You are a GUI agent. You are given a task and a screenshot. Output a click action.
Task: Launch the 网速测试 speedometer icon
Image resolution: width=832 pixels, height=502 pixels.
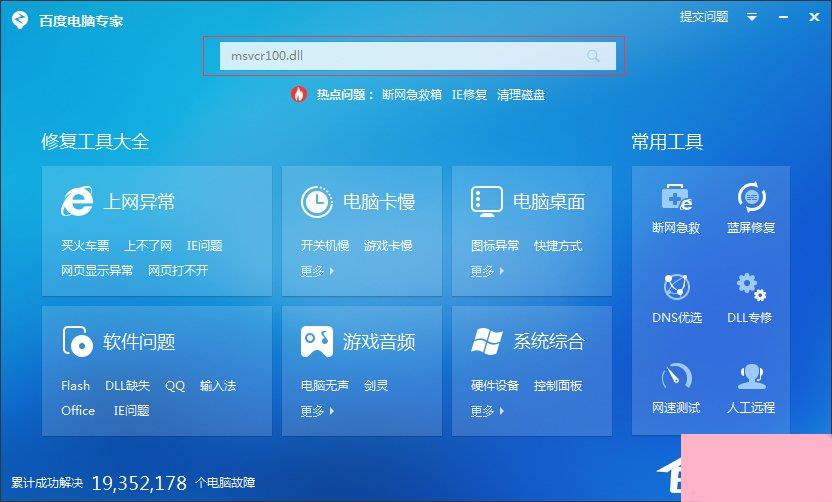677,376
